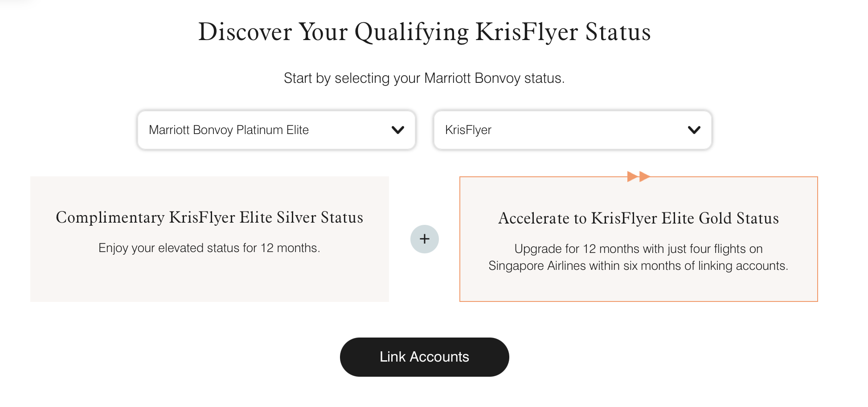Click empty area of the orange-outlined Gold card
Viewport: 868px width, 407px height.
coord(638,287)
